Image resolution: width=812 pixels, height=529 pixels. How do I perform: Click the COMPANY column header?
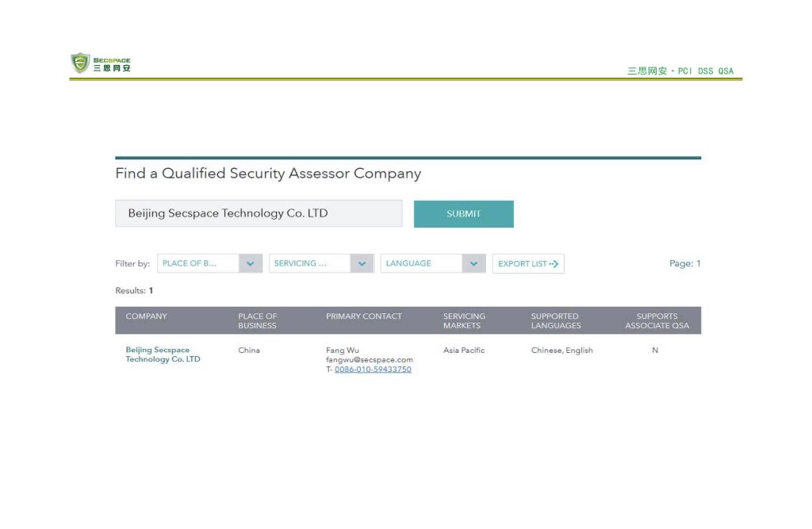(146, 316)
